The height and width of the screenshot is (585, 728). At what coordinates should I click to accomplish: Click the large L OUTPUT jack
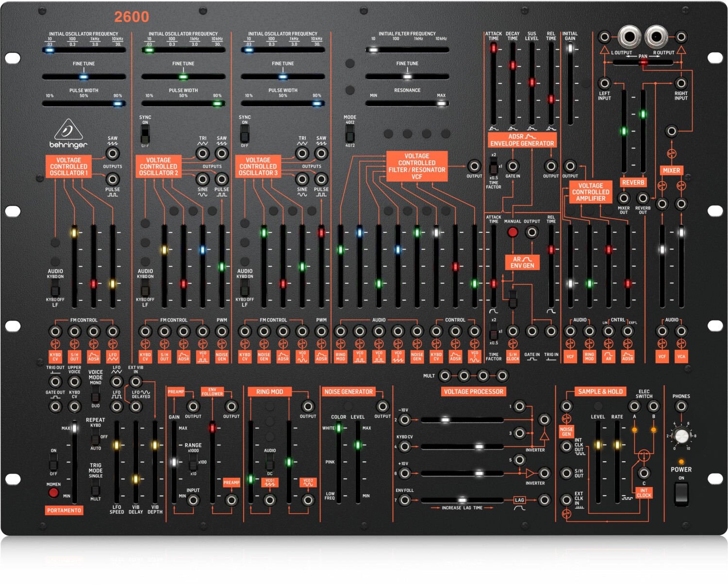(629, 37)
